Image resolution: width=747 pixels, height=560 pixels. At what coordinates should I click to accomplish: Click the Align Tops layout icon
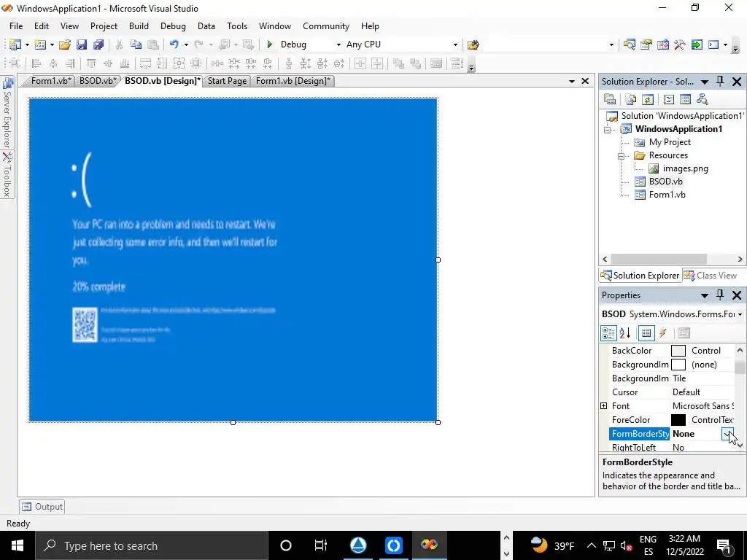pos(91,63)
